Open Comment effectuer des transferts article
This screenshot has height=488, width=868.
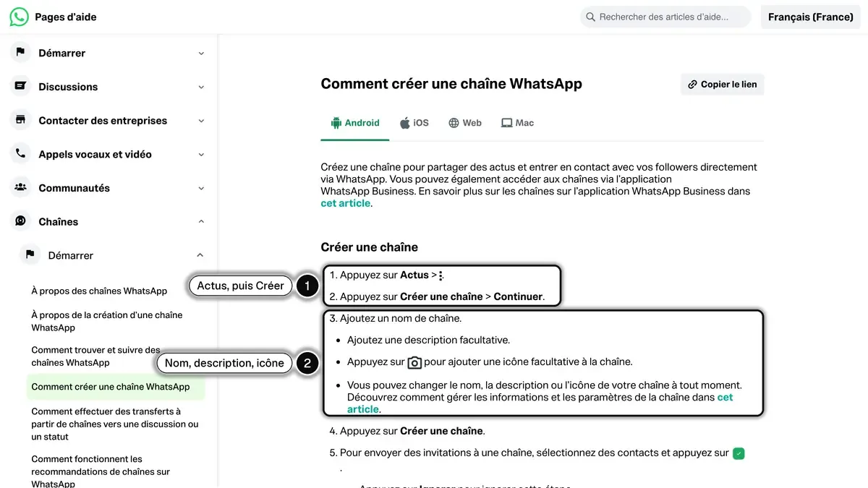115,424
